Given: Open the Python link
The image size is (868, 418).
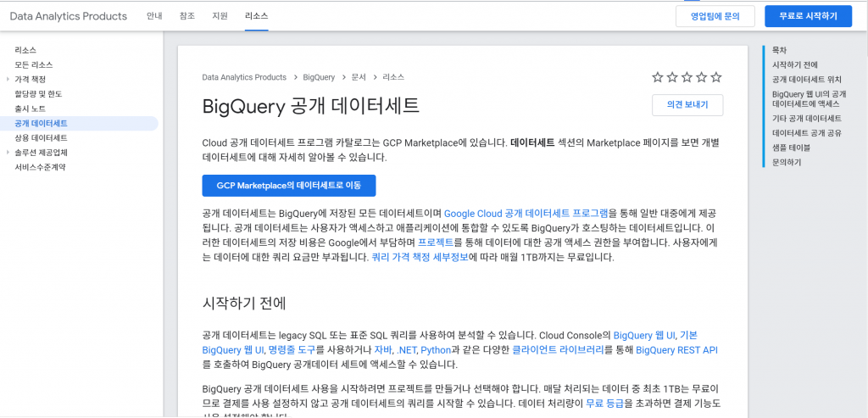Looking at the screenshot, I should (x=437, y=350).
